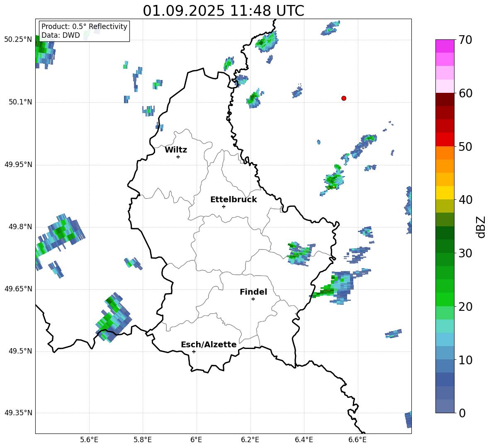The width and height of the screenshot is (491, 448).
Task: Click the dBZ colorbar axis label
Action: coord(481,227)
